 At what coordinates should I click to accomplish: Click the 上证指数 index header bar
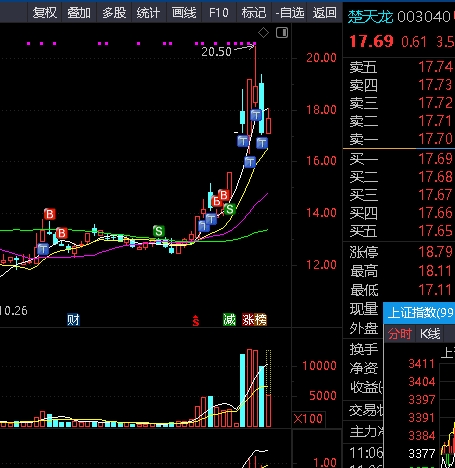pyautogui.click(x=419, y=313)
